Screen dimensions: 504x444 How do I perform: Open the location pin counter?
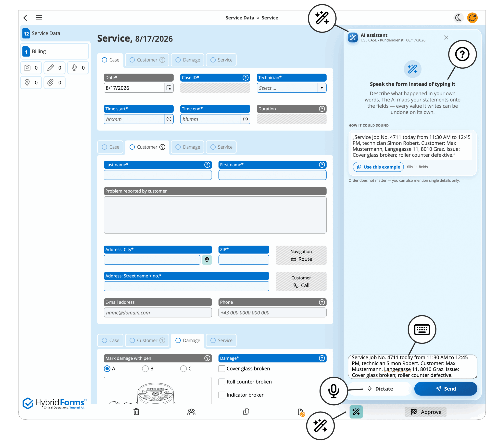[31, 82]
